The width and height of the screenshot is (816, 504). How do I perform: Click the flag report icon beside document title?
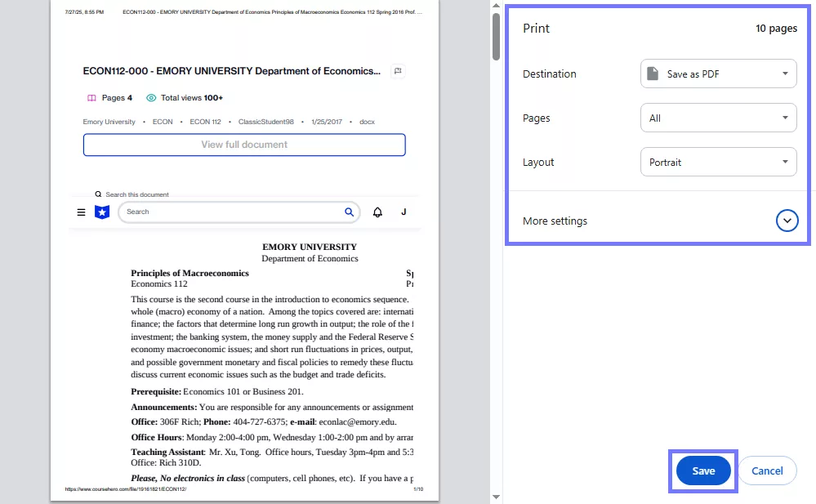(x=398, y=71)
